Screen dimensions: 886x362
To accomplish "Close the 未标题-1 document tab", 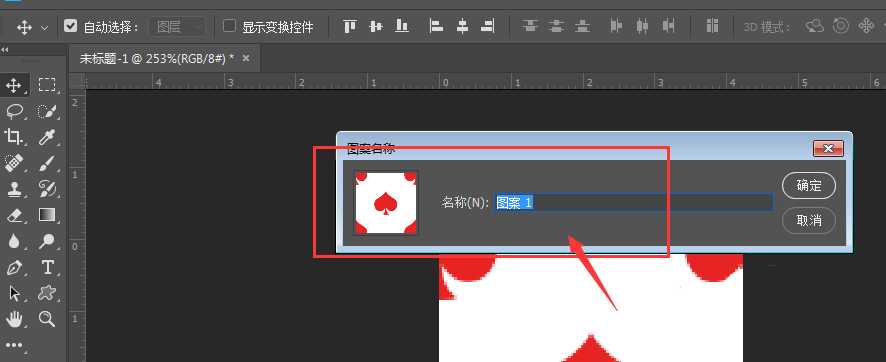I will [x=246, y=58].
